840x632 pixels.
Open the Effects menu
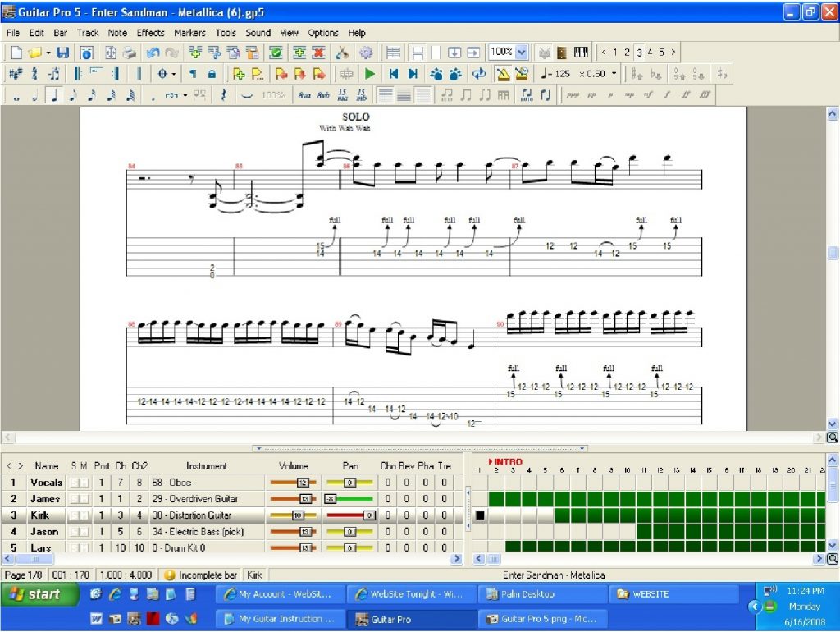point(151,33)
